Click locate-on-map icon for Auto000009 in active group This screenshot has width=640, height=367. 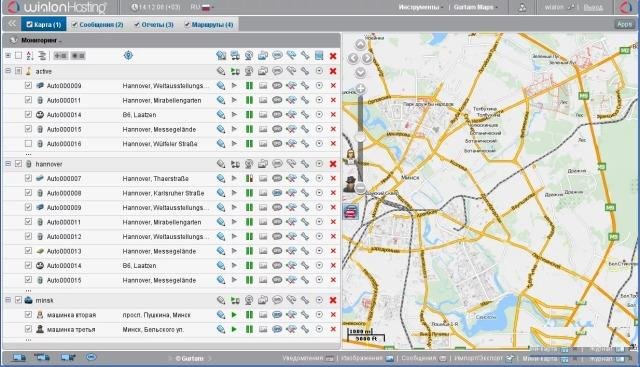221,86
